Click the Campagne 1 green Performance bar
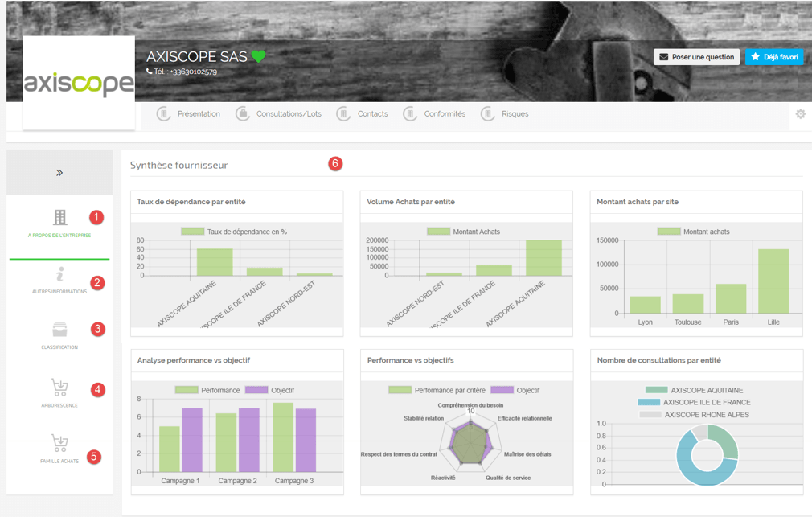812x517 pixels. pos(170,449)
